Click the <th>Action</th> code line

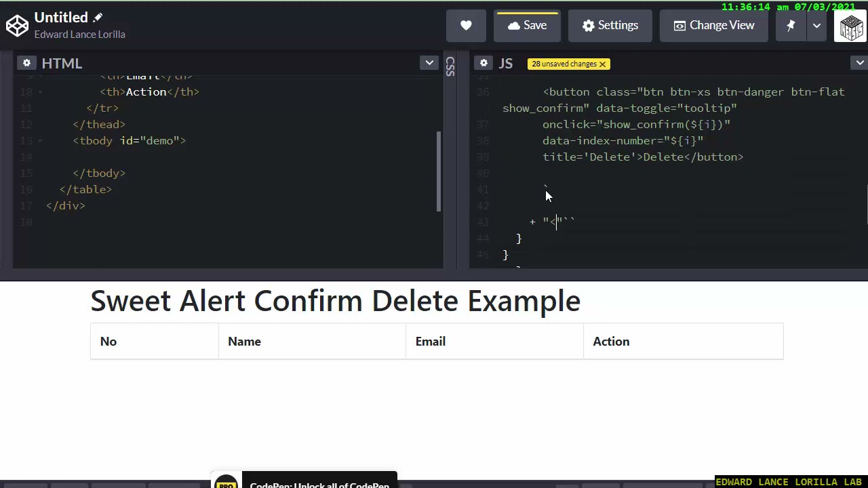(x=149, y=91)
